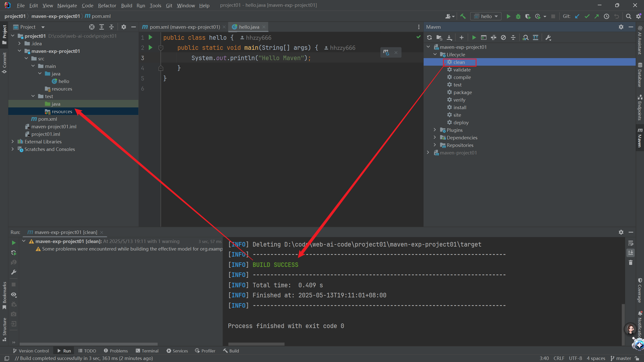Expand the Plugins node

click(x=435, y=130)
